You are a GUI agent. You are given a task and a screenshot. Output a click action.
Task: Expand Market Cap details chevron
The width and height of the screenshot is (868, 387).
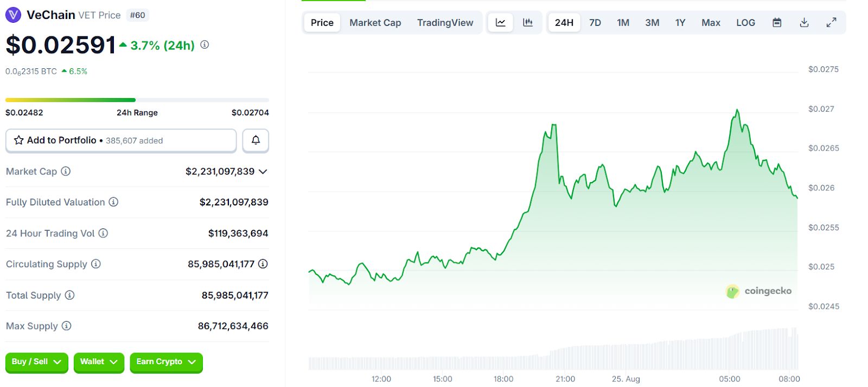pos(263,172)
